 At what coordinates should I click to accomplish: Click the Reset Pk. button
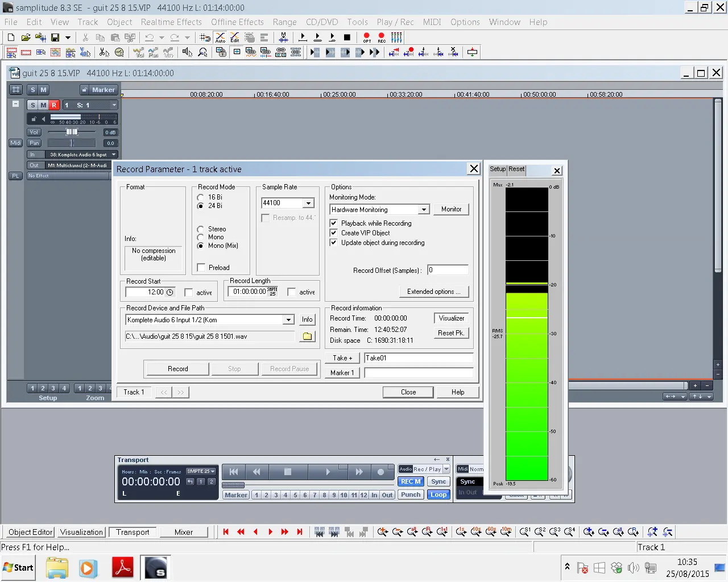click(x=452, y=333)
